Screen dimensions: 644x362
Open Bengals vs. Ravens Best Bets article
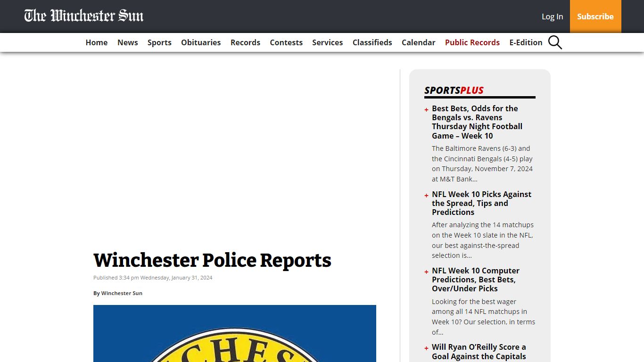(477, 122)
